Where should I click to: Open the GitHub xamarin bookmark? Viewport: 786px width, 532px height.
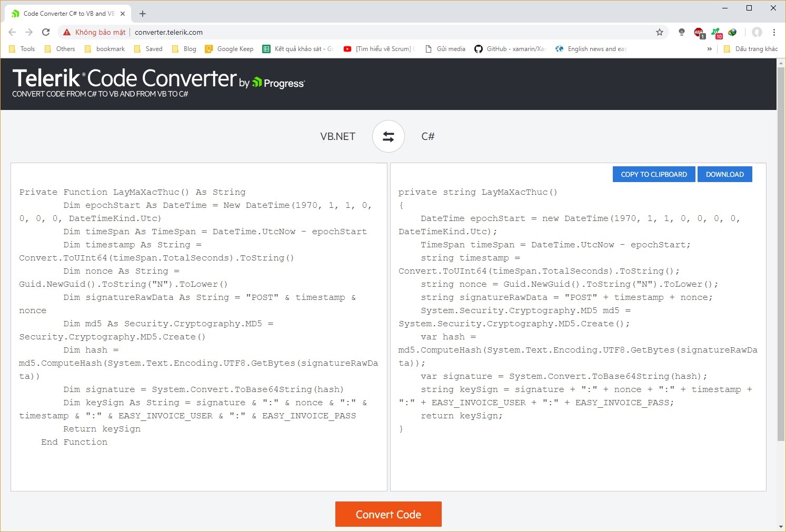pyautogui.click(x=510, y=49)
